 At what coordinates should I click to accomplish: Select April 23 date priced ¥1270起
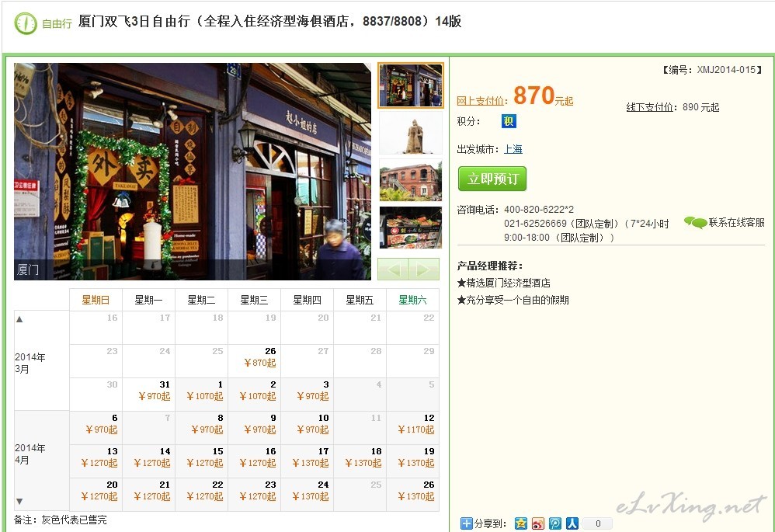coord(254,495)
